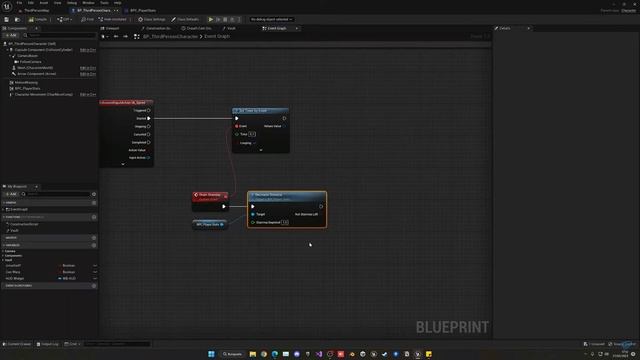The image size is (640, 360).
Task: Click Add button in Components panel
Action: click(11, 36)
